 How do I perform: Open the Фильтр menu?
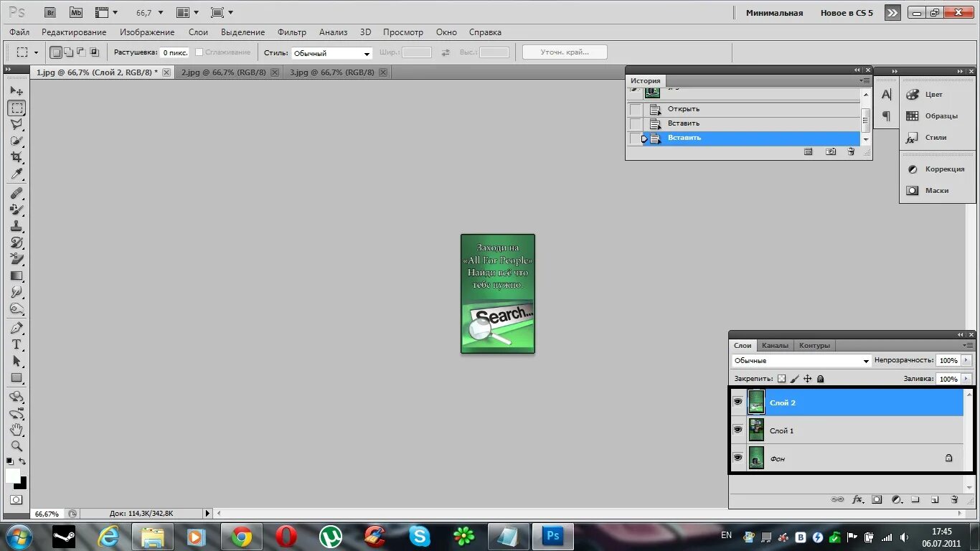point(292,32)
